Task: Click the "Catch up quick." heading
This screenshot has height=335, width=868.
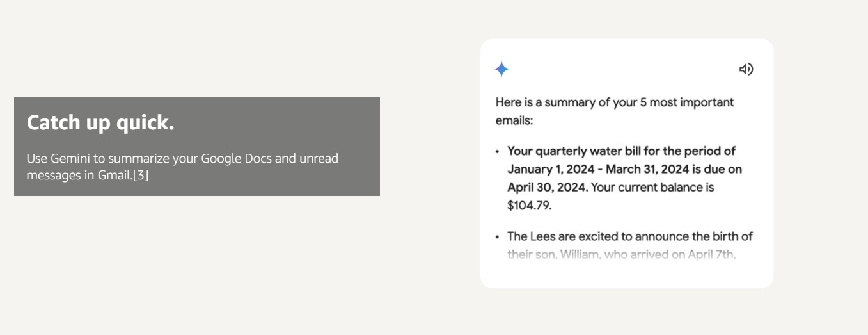Action: tap(100, 122)
